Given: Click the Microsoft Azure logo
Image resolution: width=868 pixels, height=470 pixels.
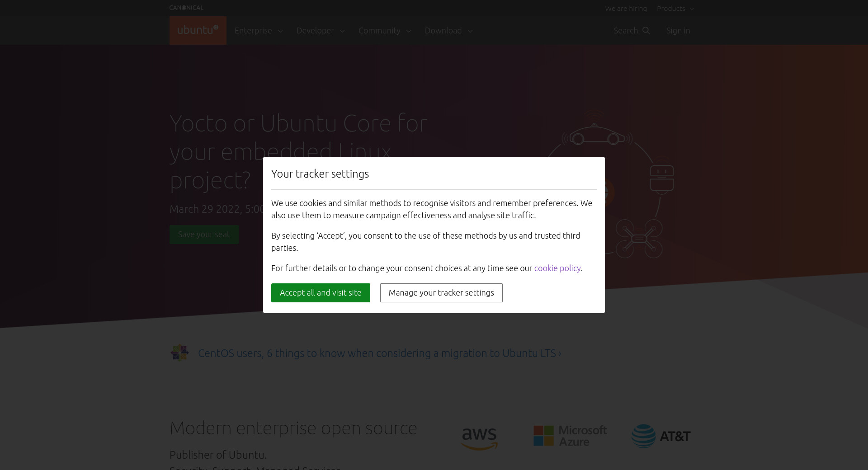Looking at the screenshot, I should click(x=570, y=436).
